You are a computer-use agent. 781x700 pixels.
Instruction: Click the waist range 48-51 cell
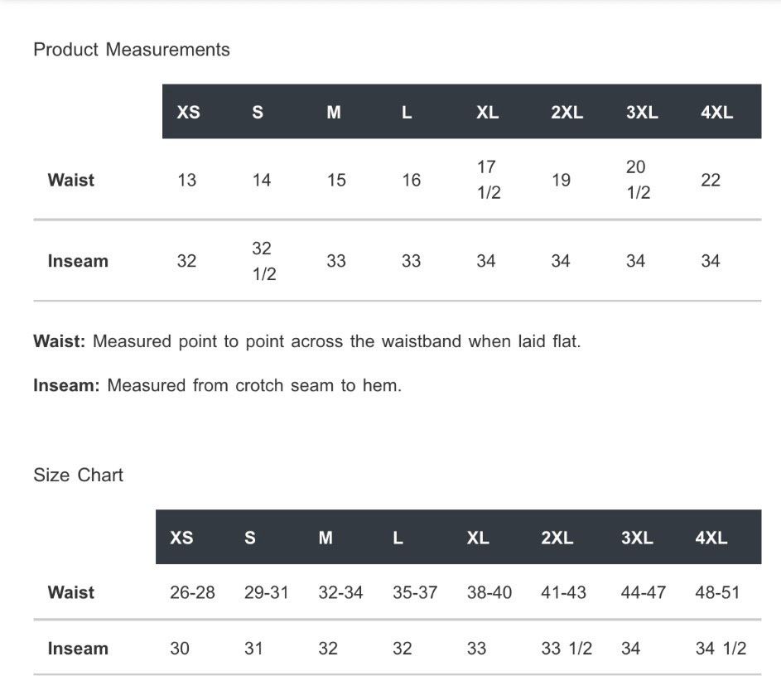click(717, 592)
